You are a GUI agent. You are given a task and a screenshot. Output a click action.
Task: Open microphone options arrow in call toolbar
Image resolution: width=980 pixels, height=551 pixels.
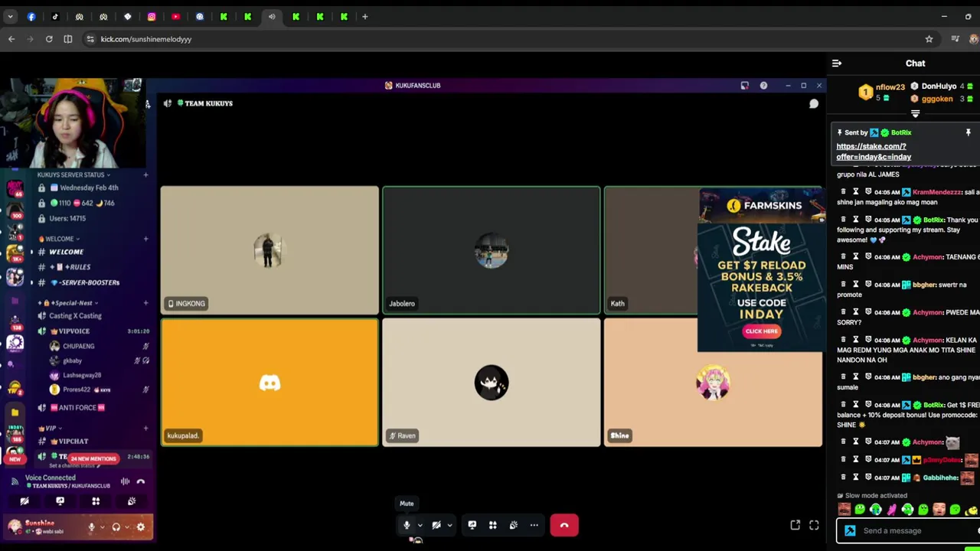click(420, 526)
